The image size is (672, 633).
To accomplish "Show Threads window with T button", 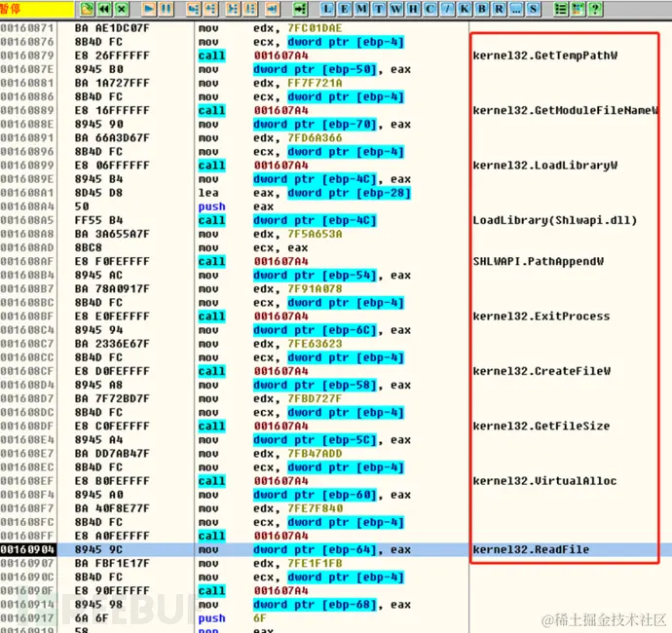I will [x=379, y=9].
